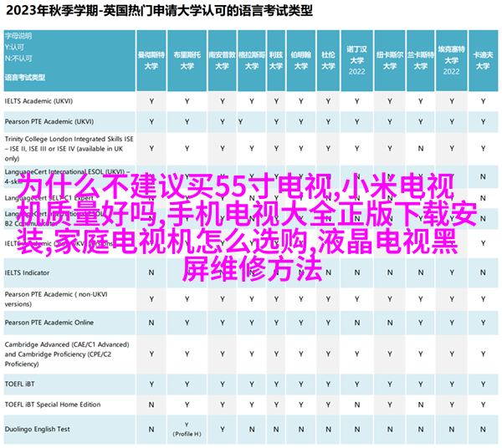The height and width of the screenshot is (448, 502).
Task: Select the 伯明翰大学 column header
Action: (301, 60)
